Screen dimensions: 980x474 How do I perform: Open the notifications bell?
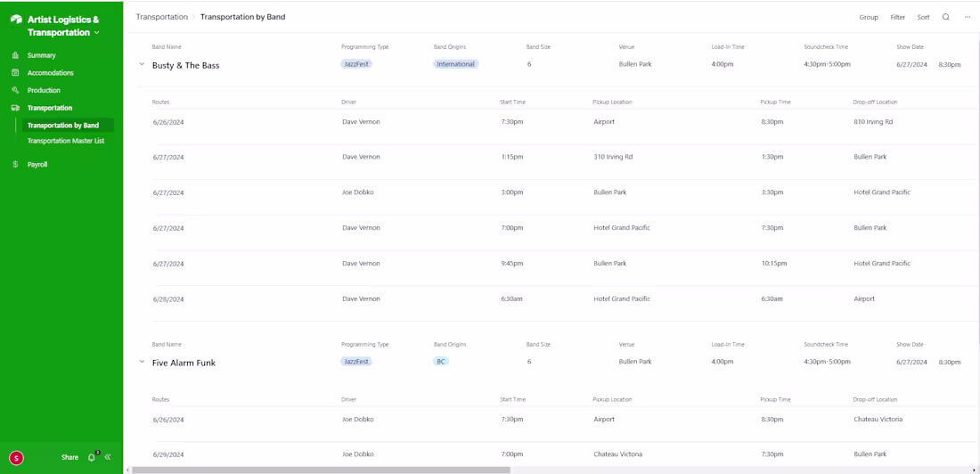click(91, 457)
